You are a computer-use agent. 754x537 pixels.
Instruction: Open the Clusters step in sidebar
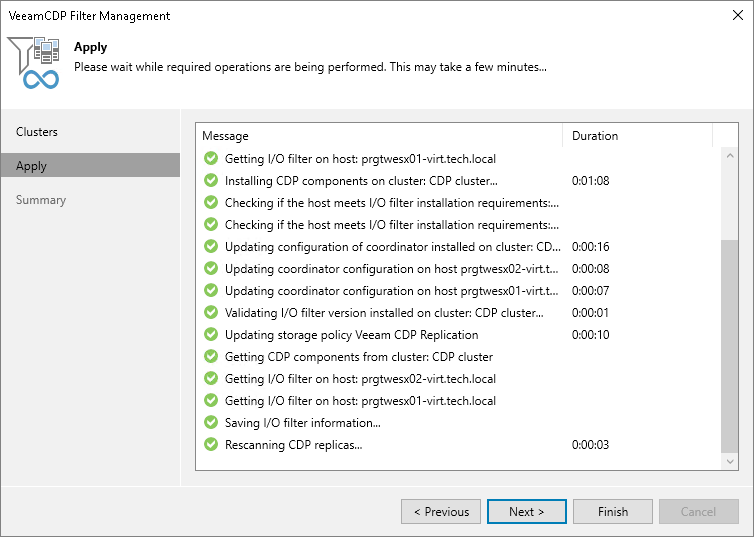[90, 132]
